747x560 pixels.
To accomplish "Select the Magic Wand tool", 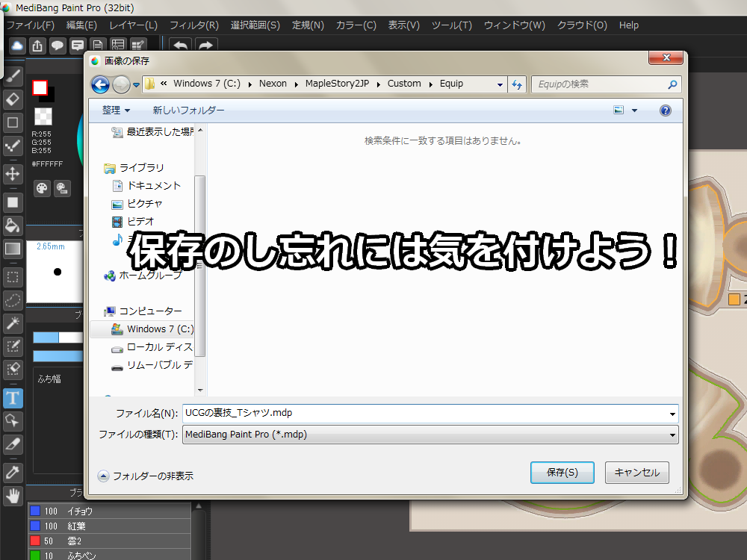I will point(13,323).
